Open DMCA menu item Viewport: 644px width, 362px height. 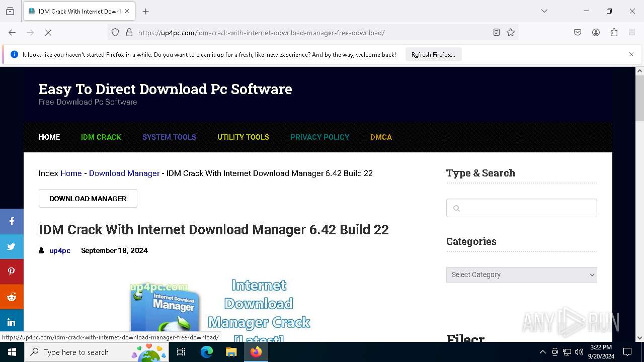pos(381,137)
